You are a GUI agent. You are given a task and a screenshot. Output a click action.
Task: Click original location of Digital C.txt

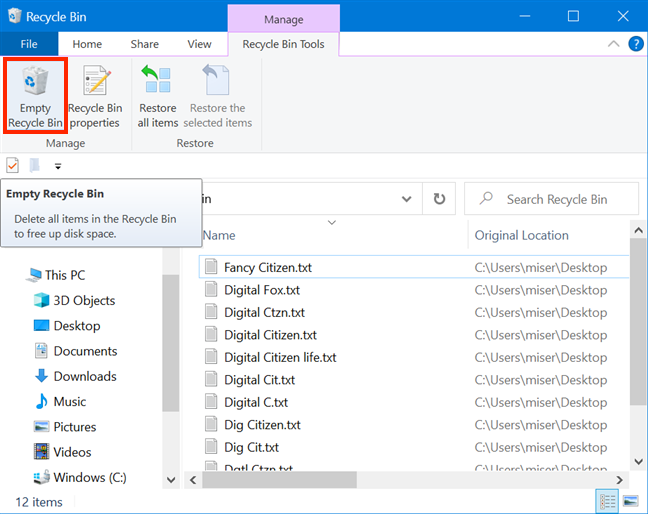pos(541,402)
